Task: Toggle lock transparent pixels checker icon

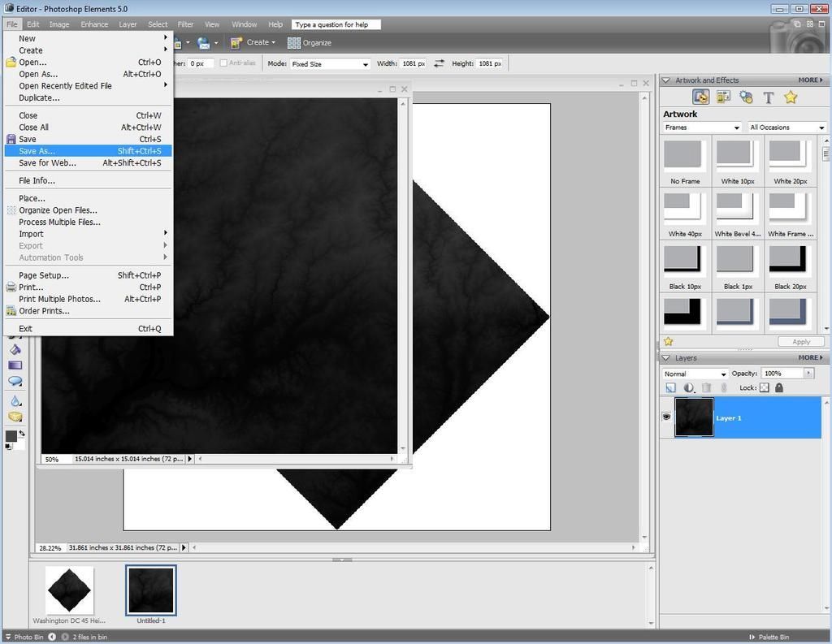Action: click(764, 388)
